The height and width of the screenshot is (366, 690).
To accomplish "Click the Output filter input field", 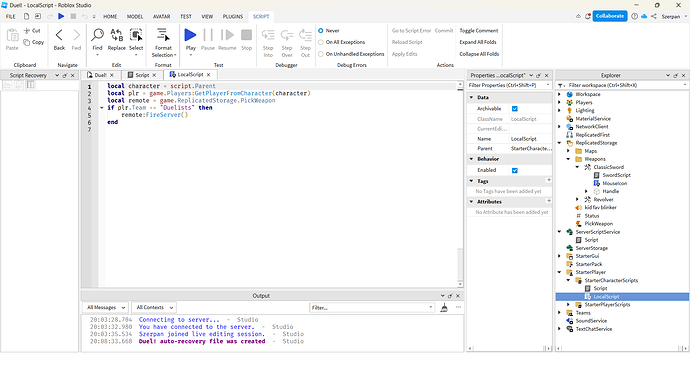I will tap(372, 307).
